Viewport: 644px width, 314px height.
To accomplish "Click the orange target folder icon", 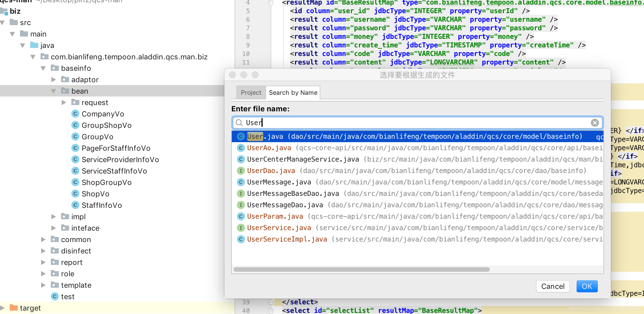I will [13, 307].
